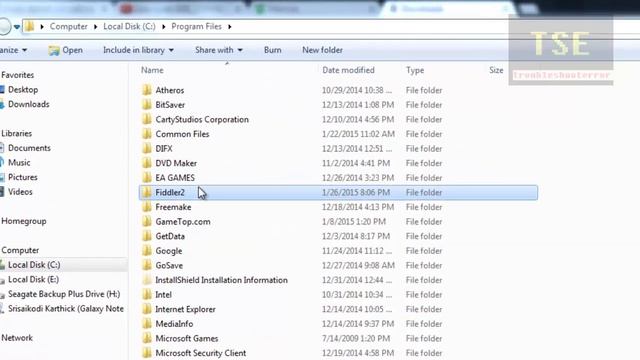Click the Freemake folder icon

(x=147, y=207)
